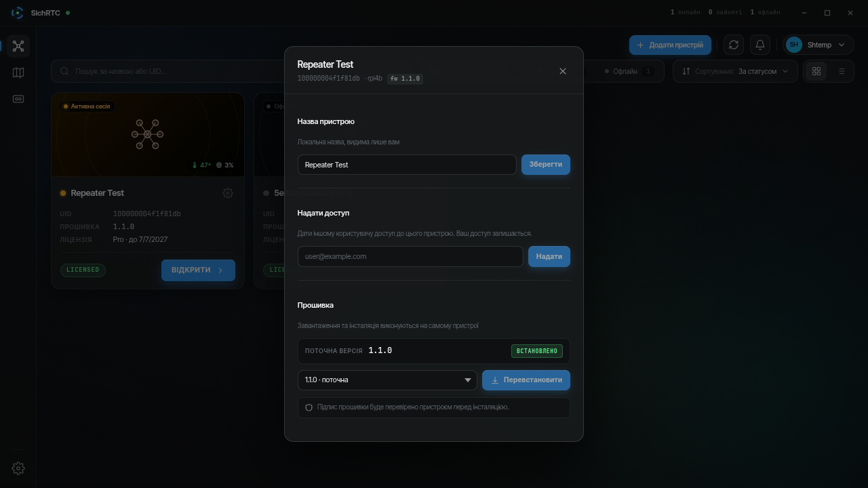Click the ВСТАНОВЛЕНО status badge
This screenshot has height=488, width=868.
(537, 351)
